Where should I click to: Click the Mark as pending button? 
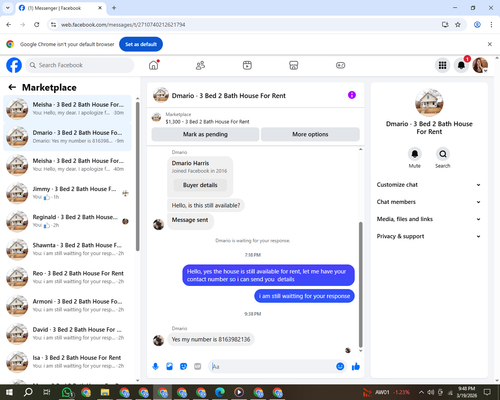coord(205,134)
